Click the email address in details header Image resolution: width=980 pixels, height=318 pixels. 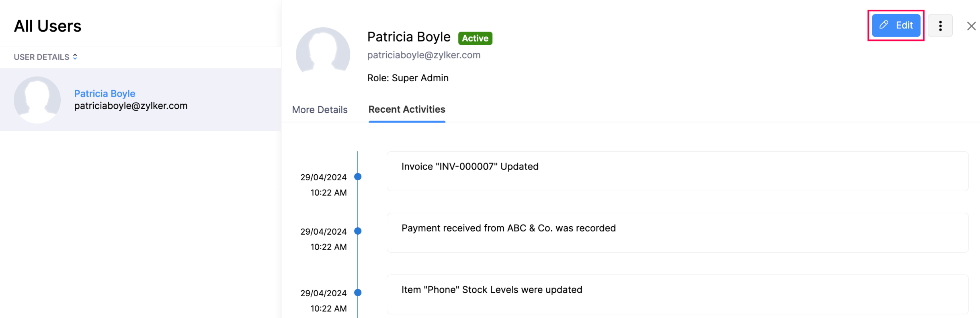click(x=424, y=55)
